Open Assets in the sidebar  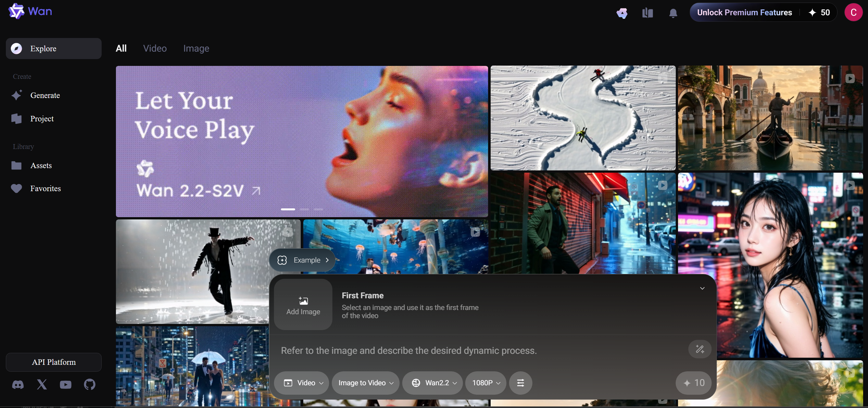pyautogui.click(x=54, y=166)
